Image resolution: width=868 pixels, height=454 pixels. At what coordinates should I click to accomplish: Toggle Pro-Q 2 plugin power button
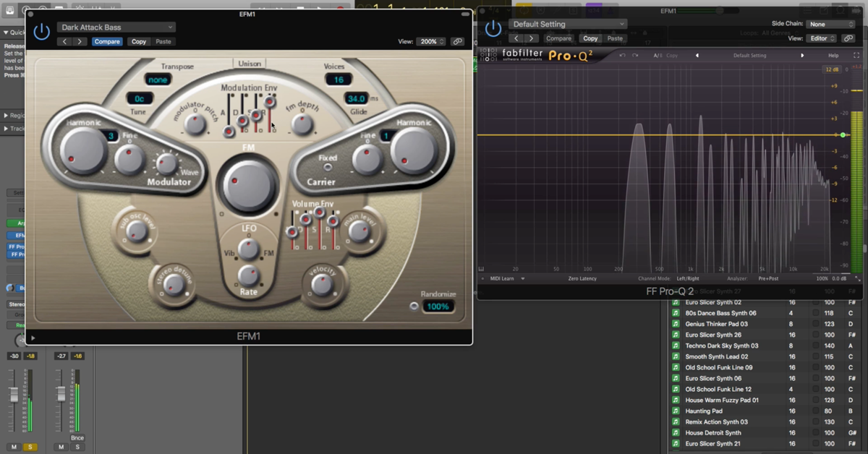tap(493, 29)
